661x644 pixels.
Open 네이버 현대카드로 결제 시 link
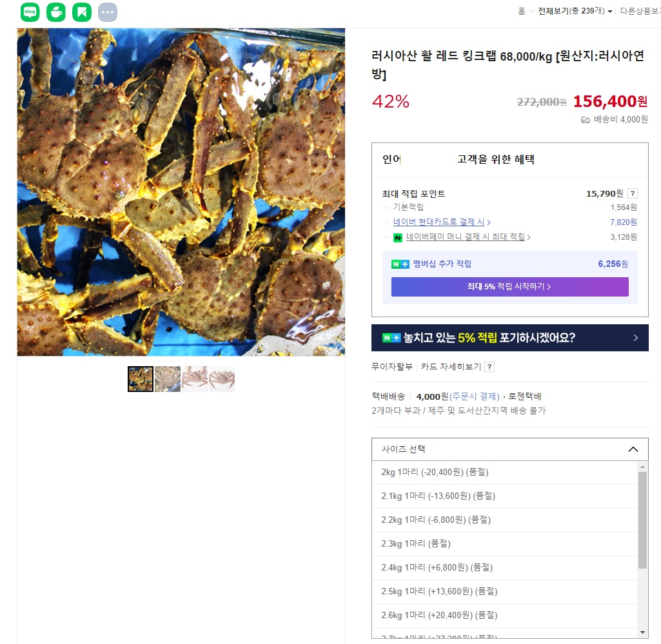click(441, 222)
